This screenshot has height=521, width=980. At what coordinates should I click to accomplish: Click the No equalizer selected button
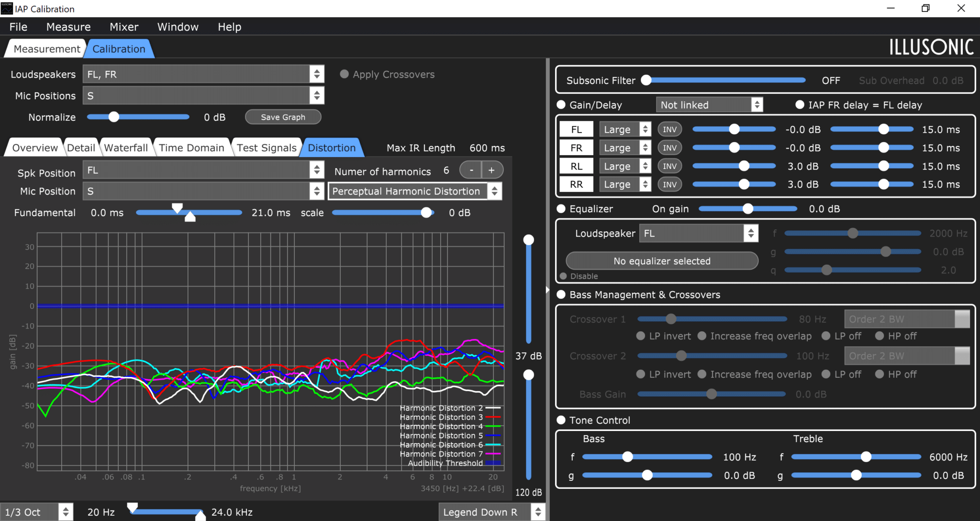click(662, 261)
